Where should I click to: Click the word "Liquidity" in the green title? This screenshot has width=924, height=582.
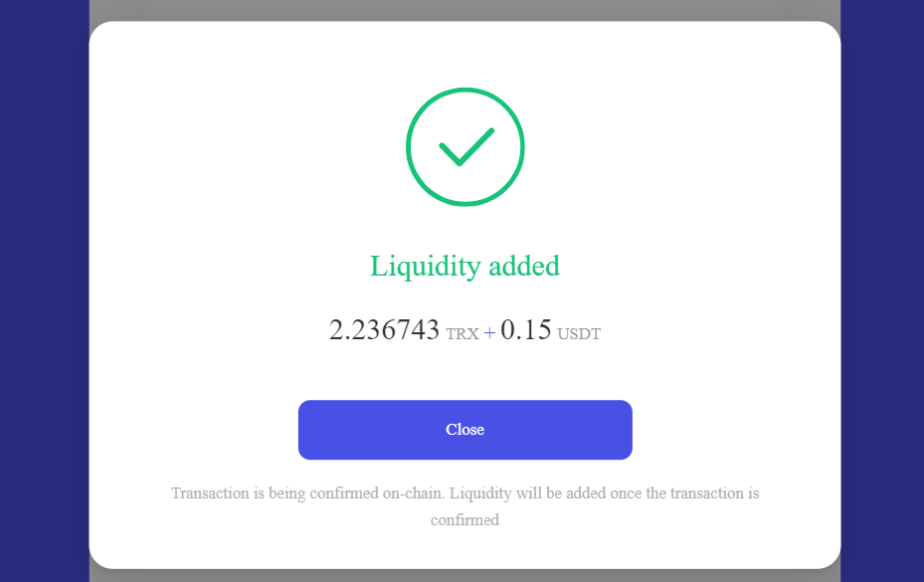pyautogui.click(x=425, y=267)
